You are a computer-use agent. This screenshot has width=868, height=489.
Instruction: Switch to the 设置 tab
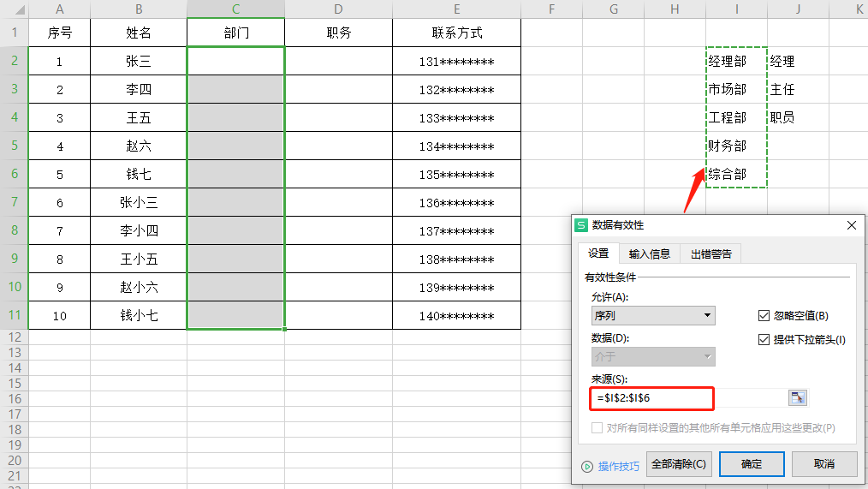pos(598,253)
